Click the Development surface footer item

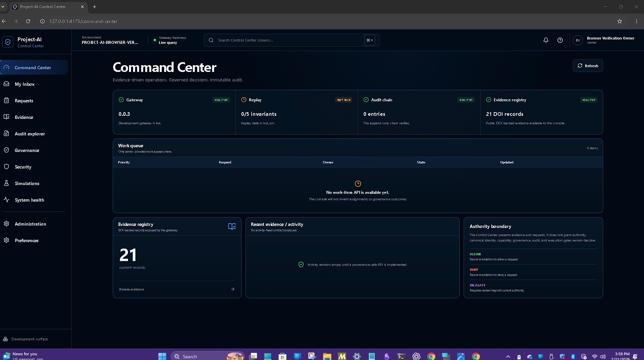tap(26, 339)
